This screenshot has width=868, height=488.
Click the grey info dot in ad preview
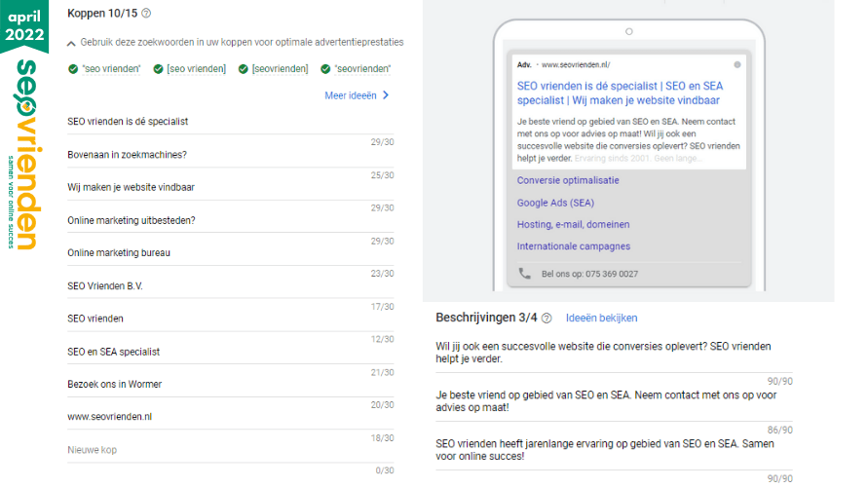coord(737,65)
